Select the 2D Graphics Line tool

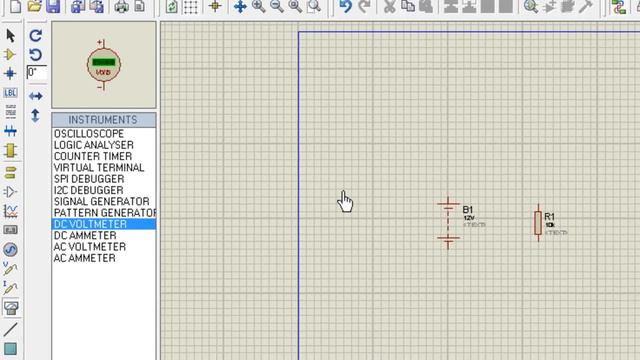click(10, 329)
